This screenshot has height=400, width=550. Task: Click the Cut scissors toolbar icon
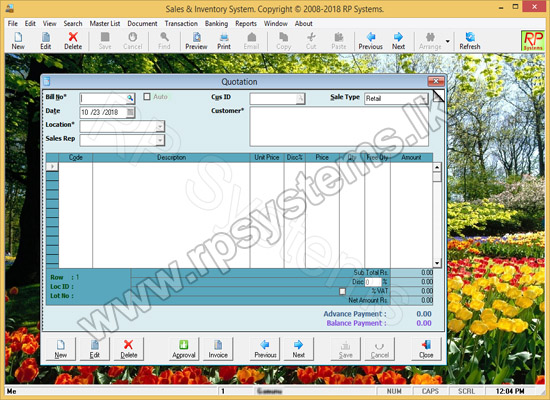[x=311, y=37]
